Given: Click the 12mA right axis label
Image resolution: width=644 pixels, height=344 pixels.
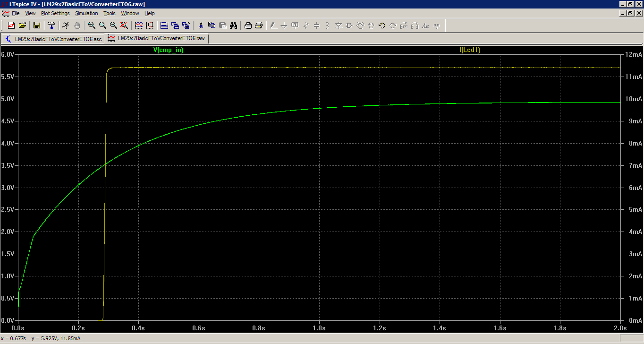Looking at the screenshot, I should (x=633, y=54).
